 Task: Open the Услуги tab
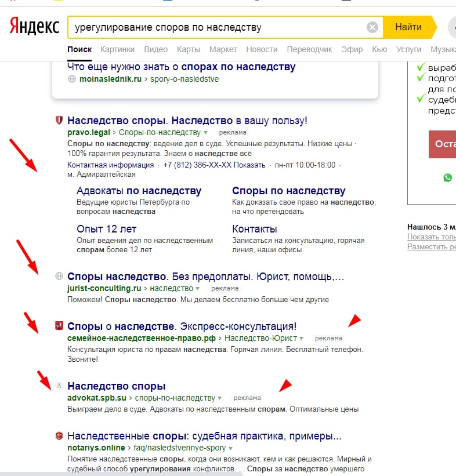click(408, 49)
